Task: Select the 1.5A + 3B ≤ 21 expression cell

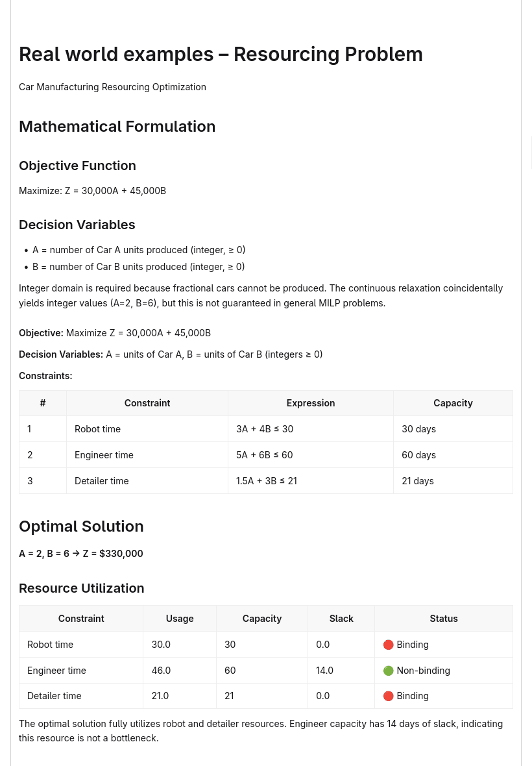Action: [x=310, y=481]
